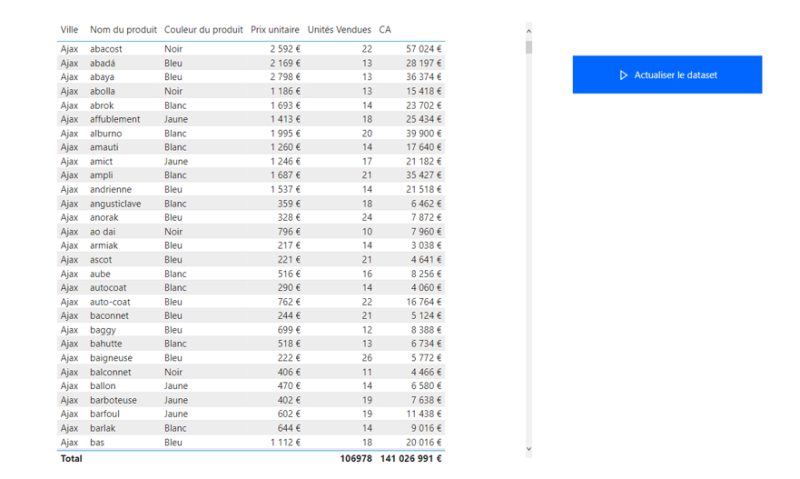
Task: Sort by Prix unitaire column header
Action: [274, 30]
